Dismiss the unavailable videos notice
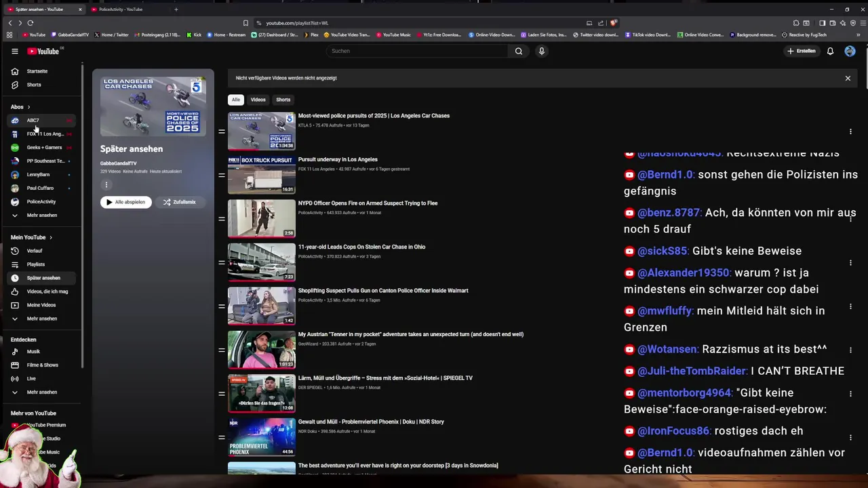The height and width of the screenshot is (488, 868). coord(848,78)
